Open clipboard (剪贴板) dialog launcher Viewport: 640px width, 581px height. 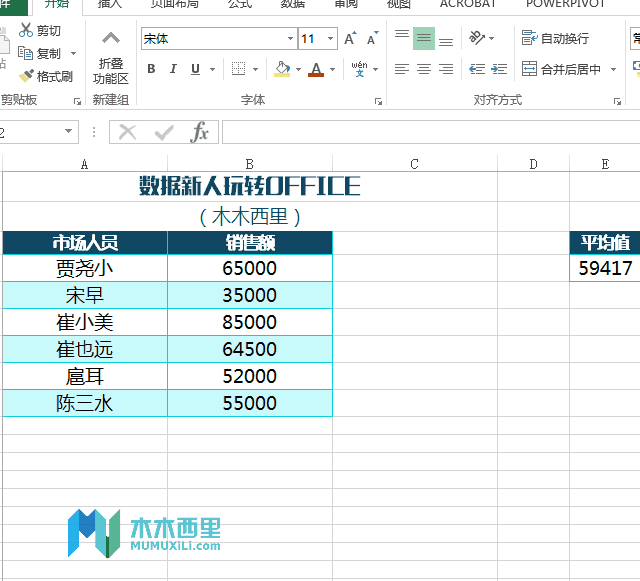77,101
